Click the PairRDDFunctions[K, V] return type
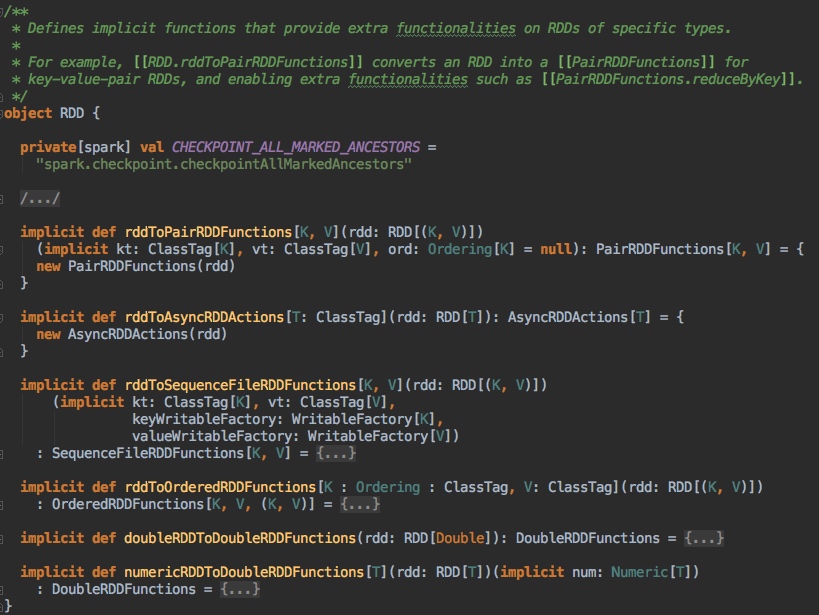Screen dimensions: 819x615 [x=683, y=249]
